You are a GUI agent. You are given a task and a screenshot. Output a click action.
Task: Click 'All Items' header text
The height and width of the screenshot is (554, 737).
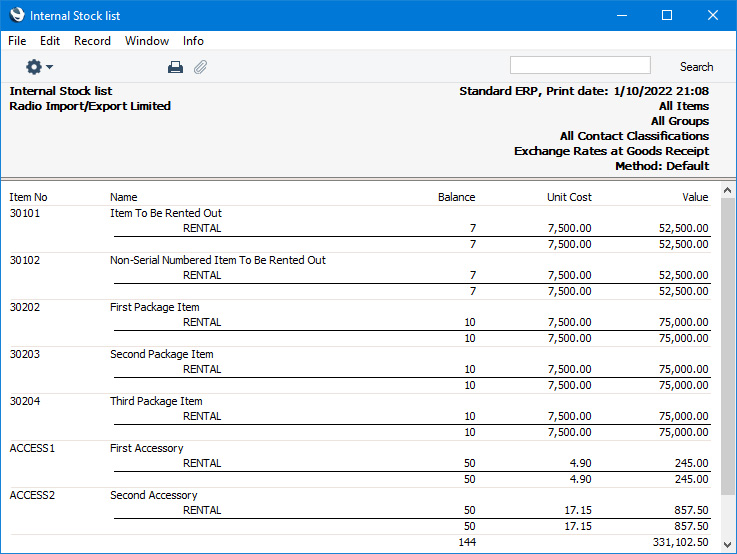(684, 106)
